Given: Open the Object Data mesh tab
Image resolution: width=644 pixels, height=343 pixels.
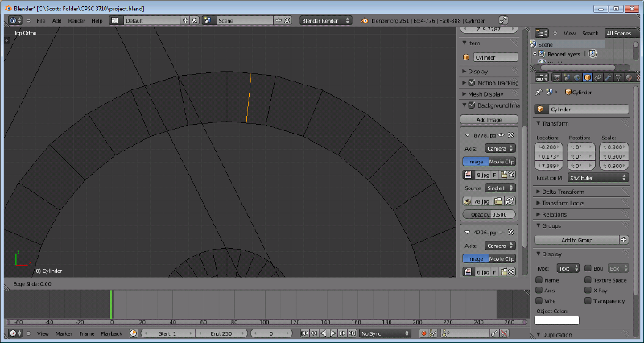Looking at the screenshot, I should coord(618,77).
